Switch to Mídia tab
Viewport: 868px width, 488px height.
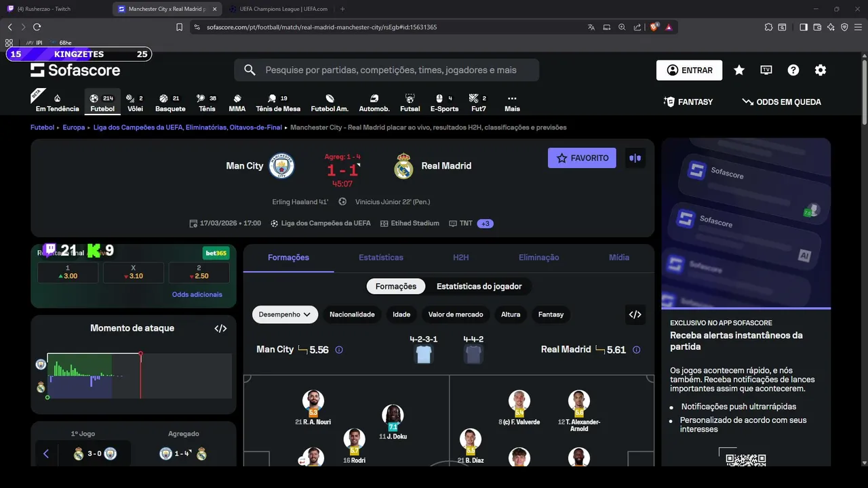[x=619, y=258]
